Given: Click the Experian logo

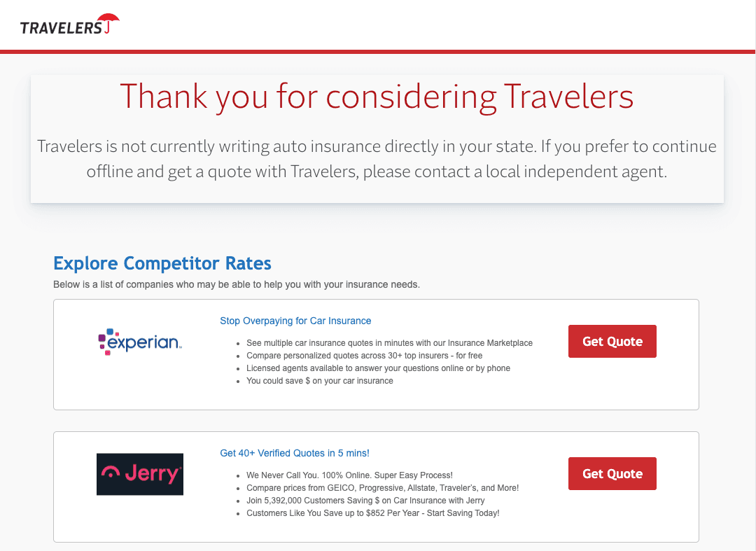Looking at the screenshot, I should [x=140, y=342].
